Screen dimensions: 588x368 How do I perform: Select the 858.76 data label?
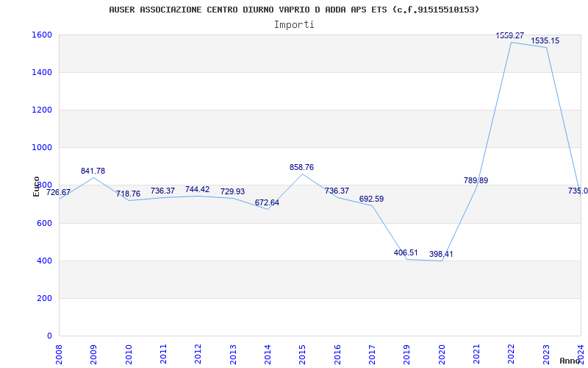[x=301, y=167]
